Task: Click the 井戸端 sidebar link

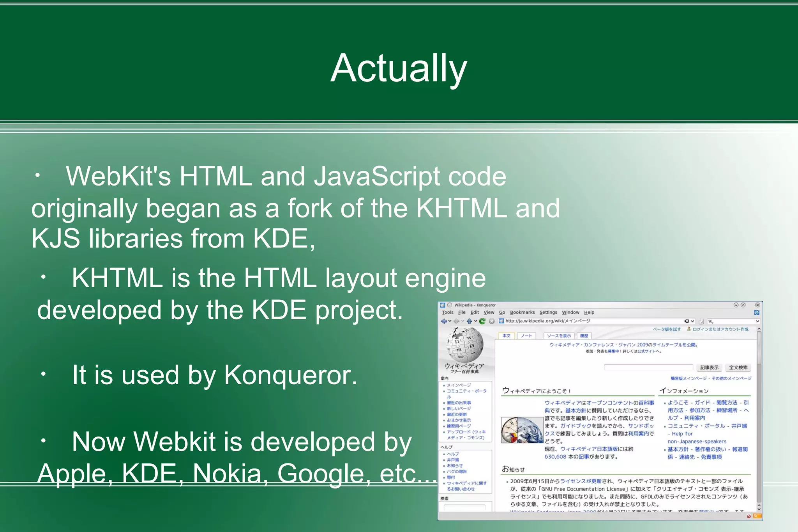Action: coord(453,460)
